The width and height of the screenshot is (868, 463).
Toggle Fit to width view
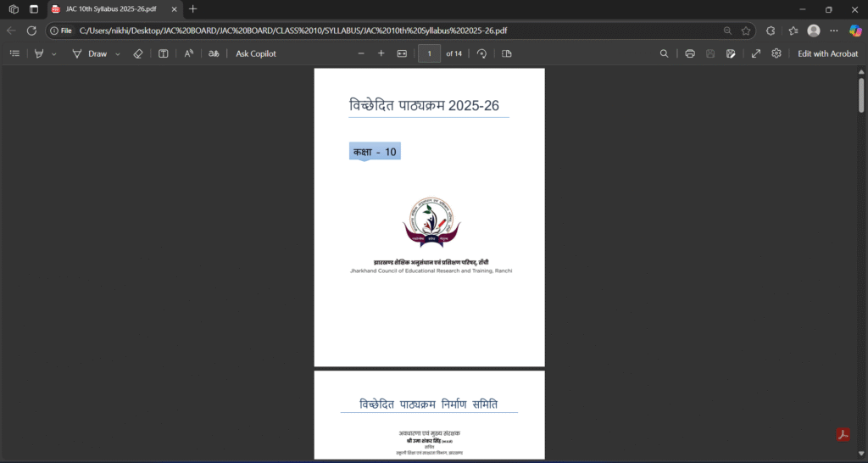coord(402,53)
